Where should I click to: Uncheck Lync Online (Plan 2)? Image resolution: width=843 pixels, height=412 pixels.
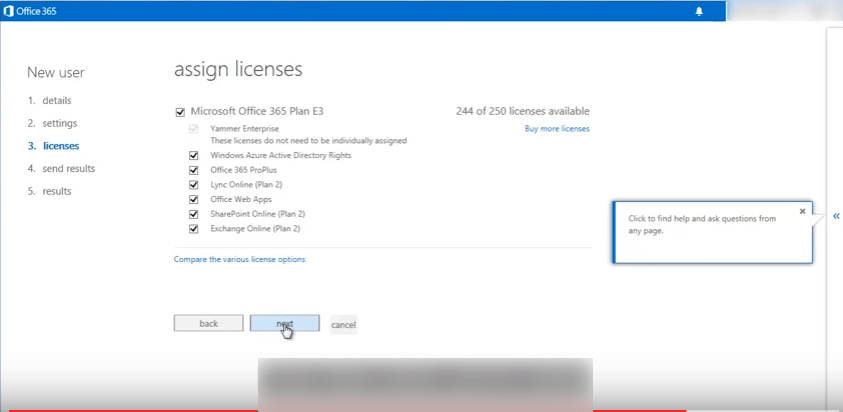pyautogui.click(x=194, y=184)
